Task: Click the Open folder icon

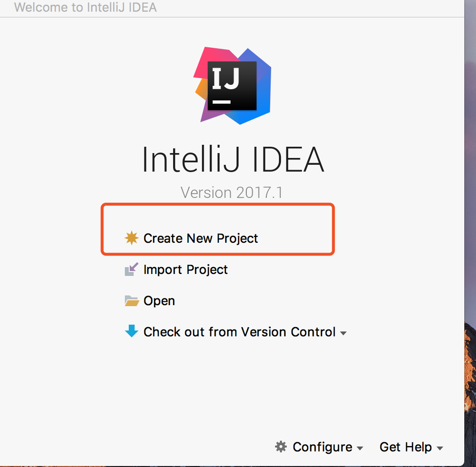Action: [132, 301]
